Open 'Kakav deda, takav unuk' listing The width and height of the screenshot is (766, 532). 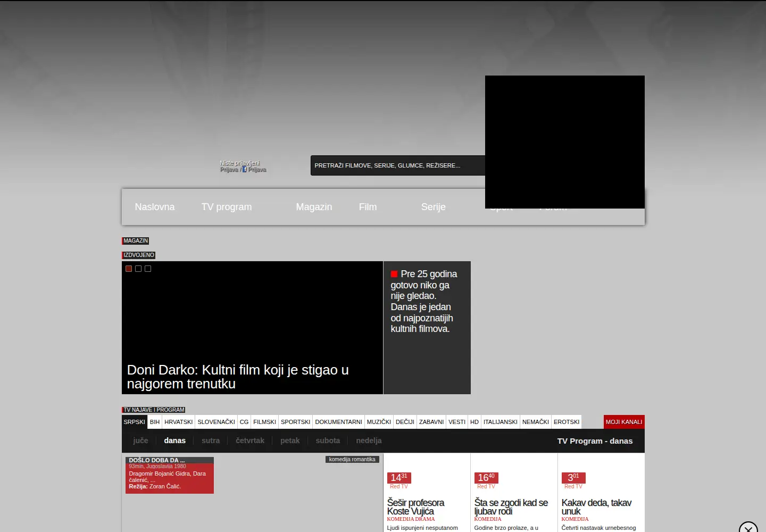596,507
